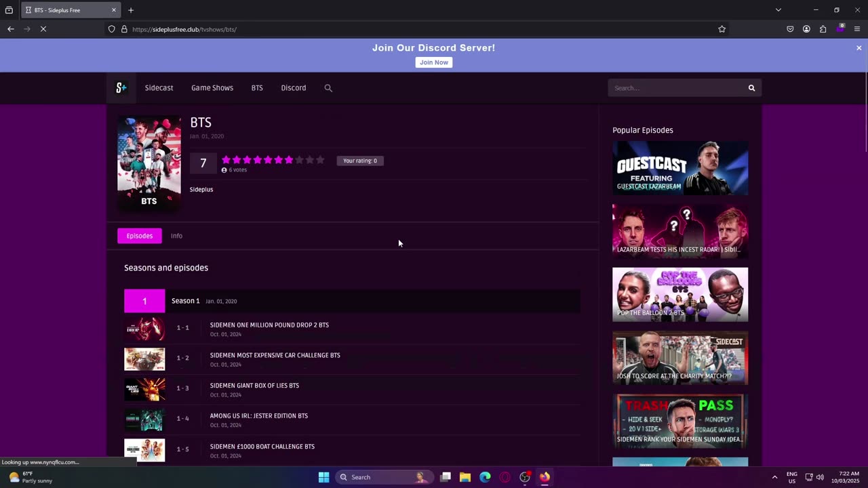
Task: Open the weather widget on taskbar
Action: coord(31,477)
